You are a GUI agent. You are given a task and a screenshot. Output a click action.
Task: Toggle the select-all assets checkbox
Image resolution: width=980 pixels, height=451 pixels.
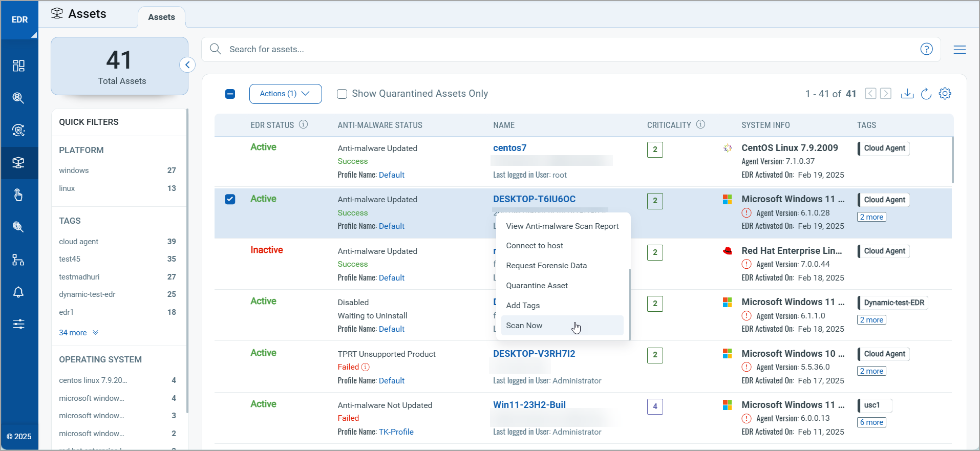pos(230,94)
